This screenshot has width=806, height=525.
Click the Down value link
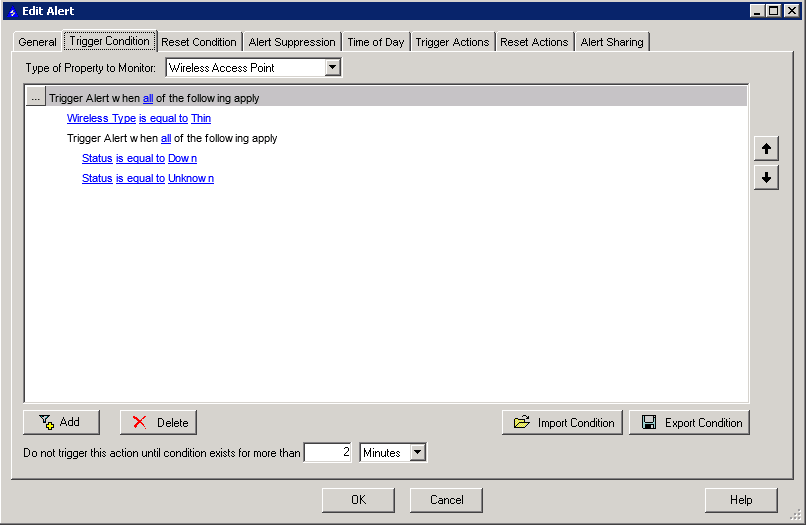tap(182, 158)
